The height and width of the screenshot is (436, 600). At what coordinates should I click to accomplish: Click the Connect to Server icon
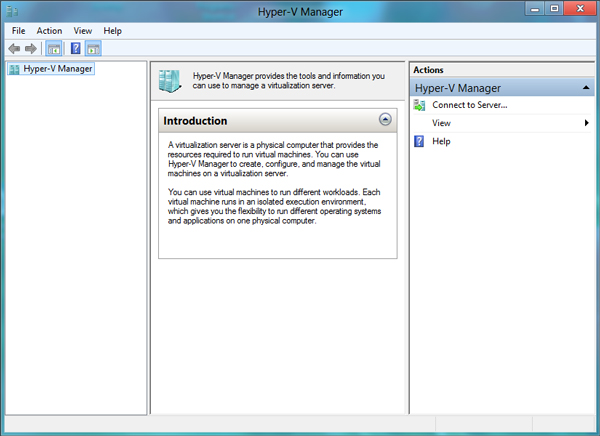tap(419, 105)
